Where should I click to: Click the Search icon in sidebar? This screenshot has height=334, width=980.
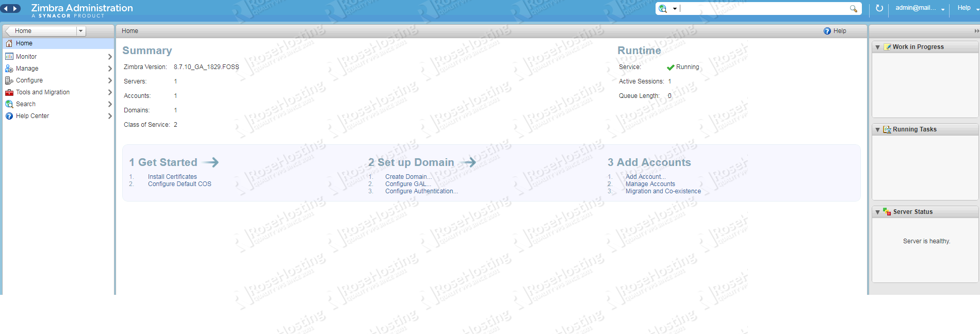9,104
